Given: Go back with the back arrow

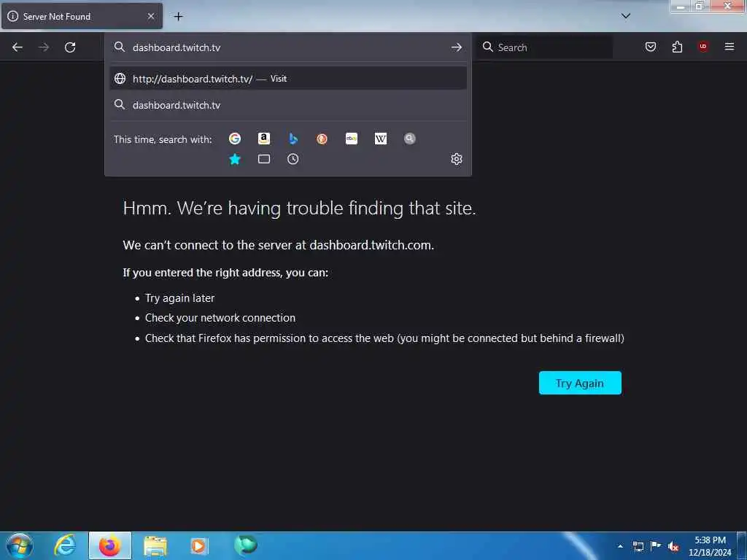Looking at the screenshot, I should (18, 47).
